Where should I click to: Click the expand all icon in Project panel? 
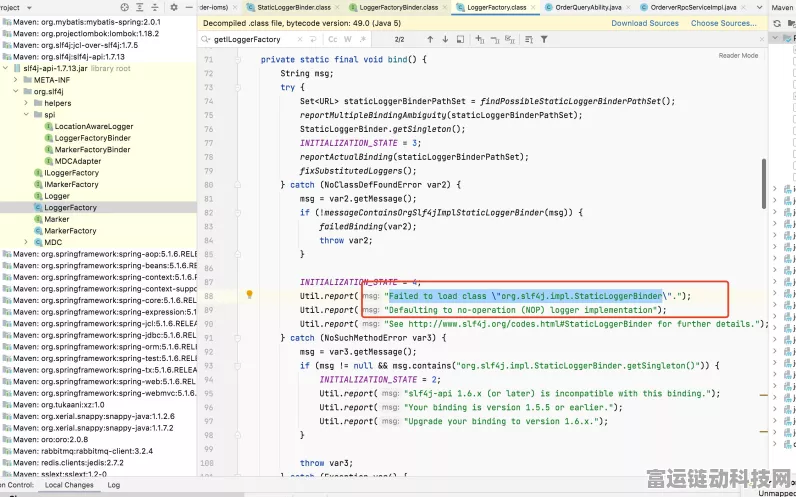[x=140, y=8]
